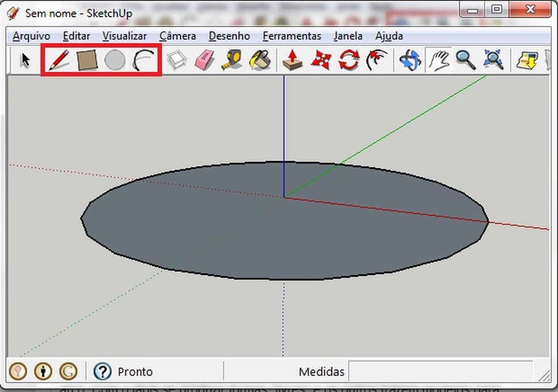Select the Circle tool
The image size is (558, 392).
click(115, 60)
